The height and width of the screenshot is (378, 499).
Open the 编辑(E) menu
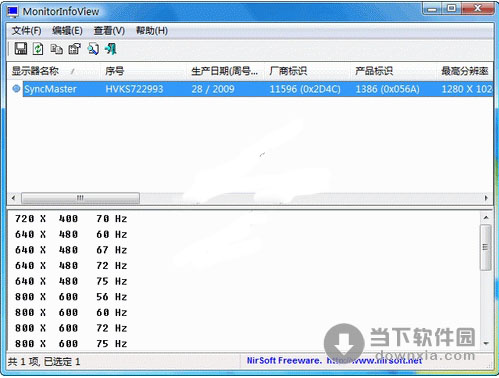click(67, 31)
